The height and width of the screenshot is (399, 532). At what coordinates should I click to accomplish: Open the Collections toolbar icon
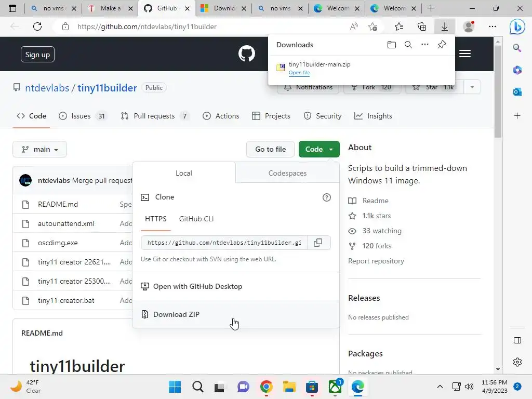click(x=422, y=26)
